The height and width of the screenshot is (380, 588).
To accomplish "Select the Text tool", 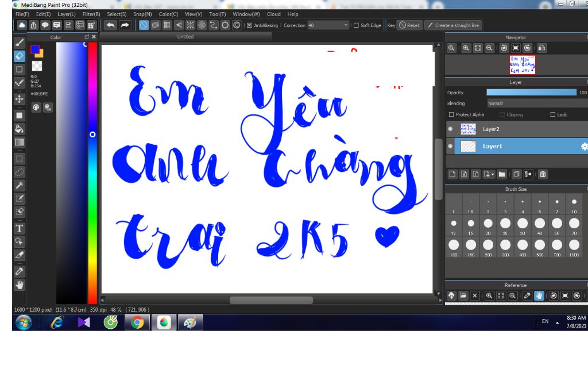I will [20, 228].
